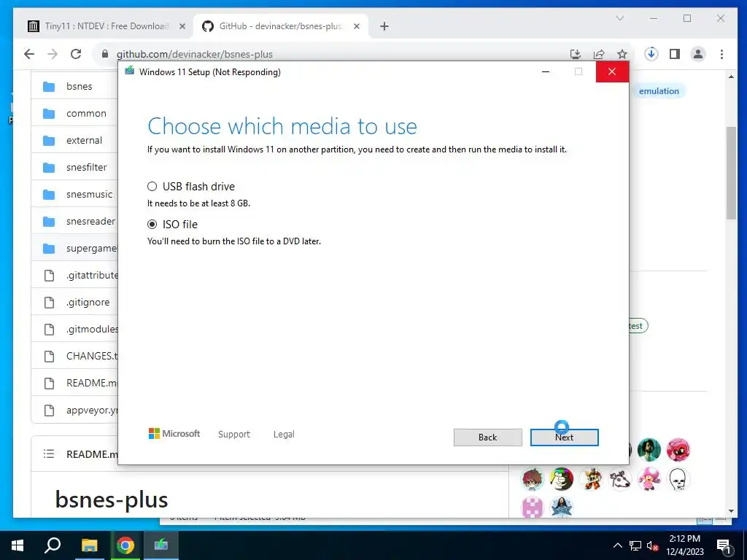Select the ISO file radio option
Viewport: 747px width, 560px height.
click(x=152, y=225)
